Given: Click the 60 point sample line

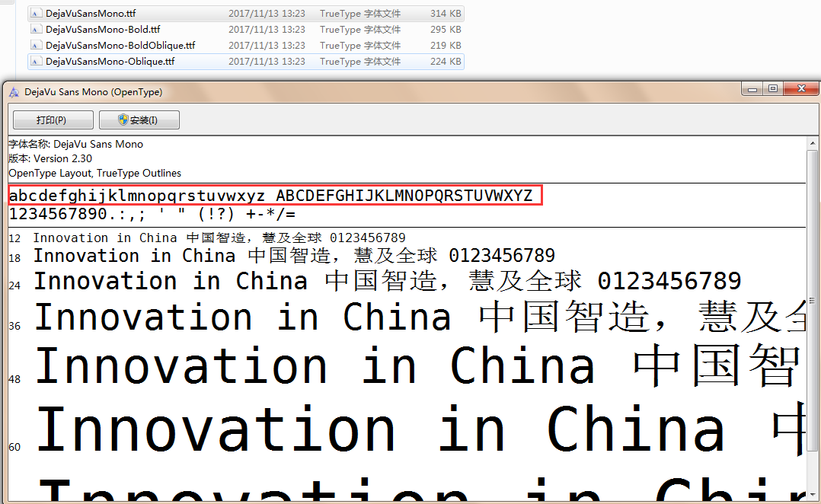Looking at the screenshot, I should 420,428.
